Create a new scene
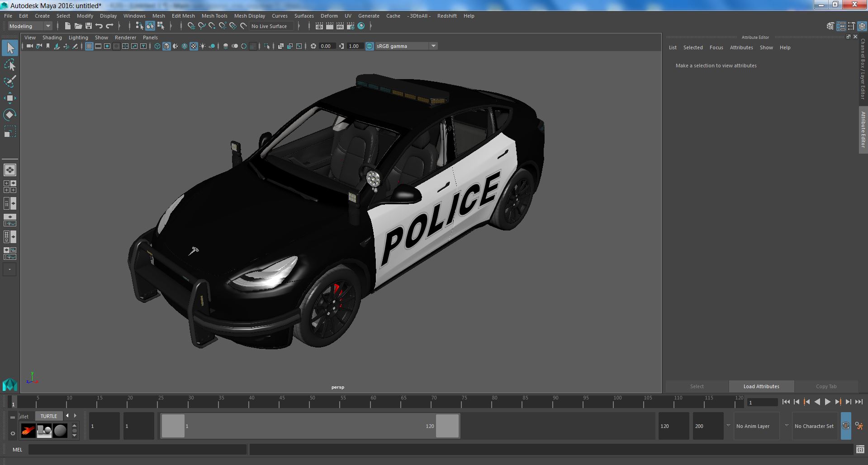The width and height of the screenshot is (868, 465). point(68,26)
